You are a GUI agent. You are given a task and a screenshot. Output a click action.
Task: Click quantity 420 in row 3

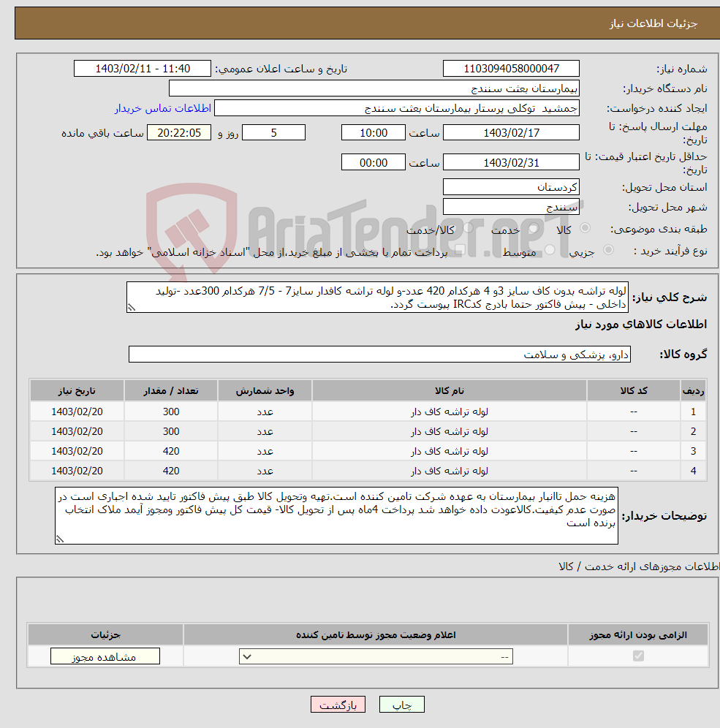point(171,451)
